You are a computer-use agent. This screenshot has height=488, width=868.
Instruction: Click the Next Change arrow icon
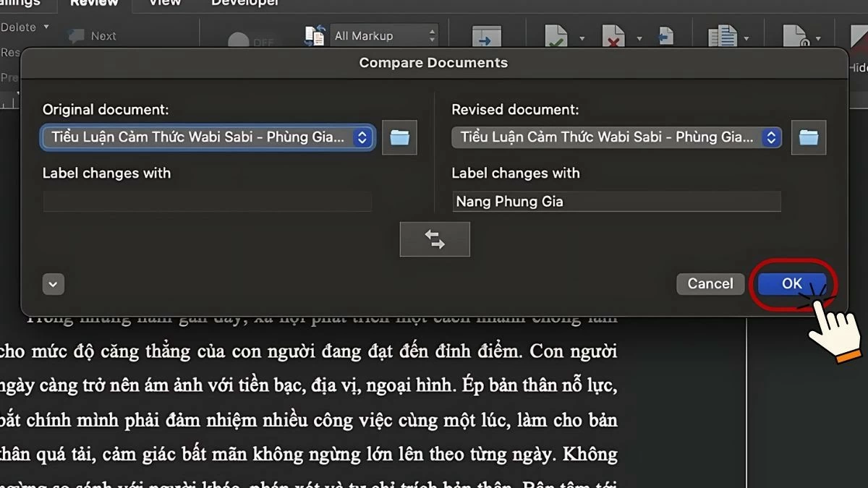tap(486, 35)
